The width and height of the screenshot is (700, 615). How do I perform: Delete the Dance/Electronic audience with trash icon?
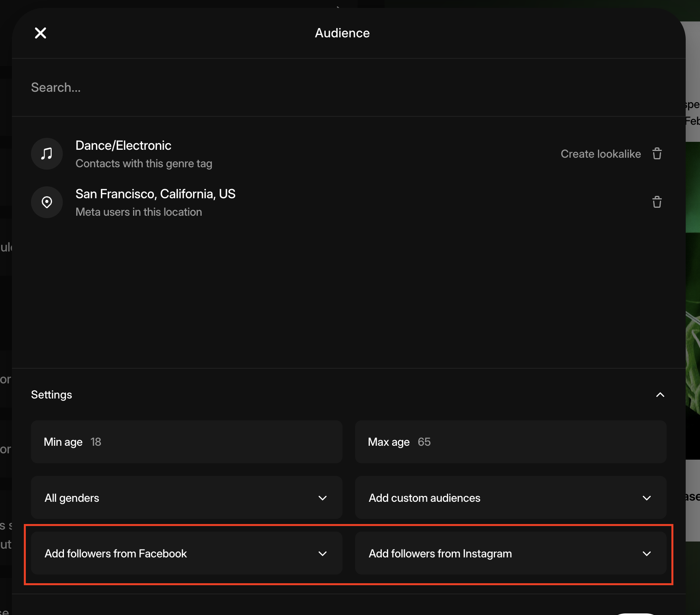tap(657, 154)
